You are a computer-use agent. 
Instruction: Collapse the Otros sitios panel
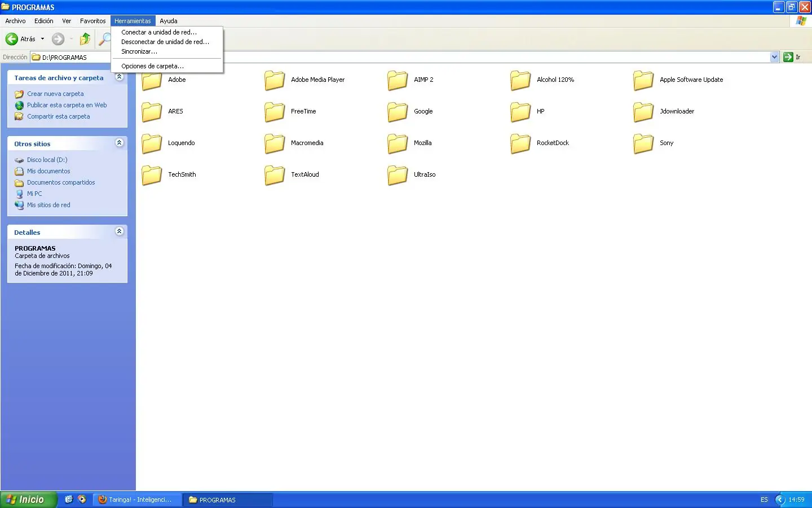coord(119,143)
